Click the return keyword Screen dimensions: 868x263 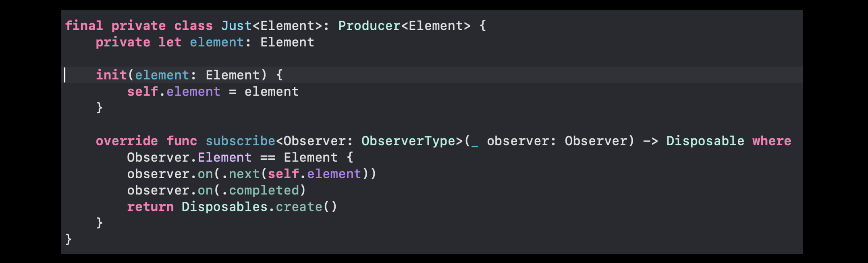point(150,207)
